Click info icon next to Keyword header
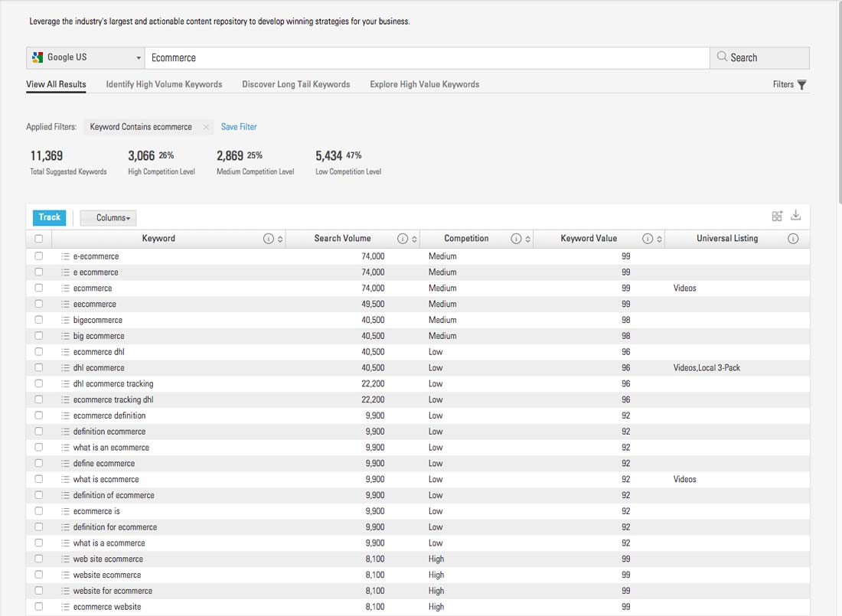Image resolution: width=842 pixels, height=616 pixels. pos(268,239)
